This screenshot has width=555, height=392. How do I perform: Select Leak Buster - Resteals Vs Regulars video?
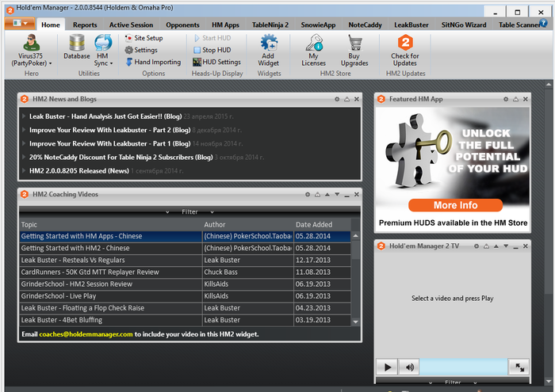click(x=185, y=261)
